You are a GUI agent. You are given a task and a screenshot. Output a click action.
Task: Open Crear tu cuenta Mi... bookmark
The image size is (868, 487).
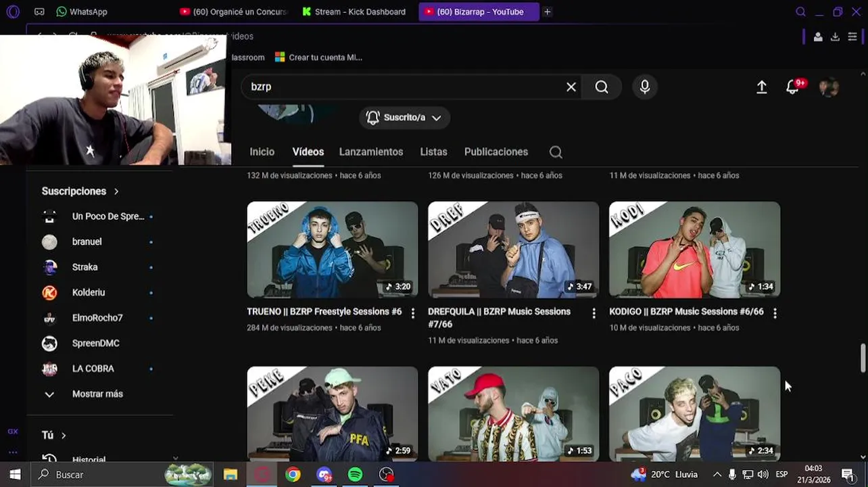pos(318,57)
